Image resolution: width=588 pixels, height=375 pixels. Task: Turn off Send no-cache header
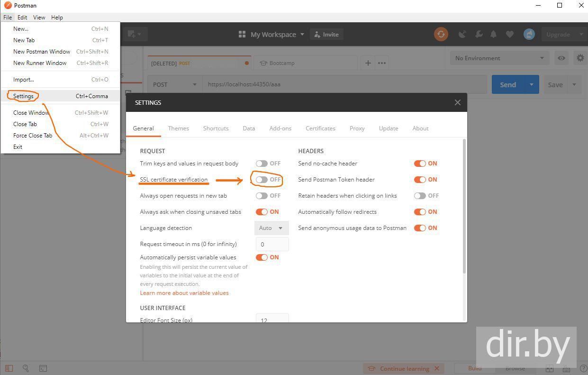click(420, 164)
